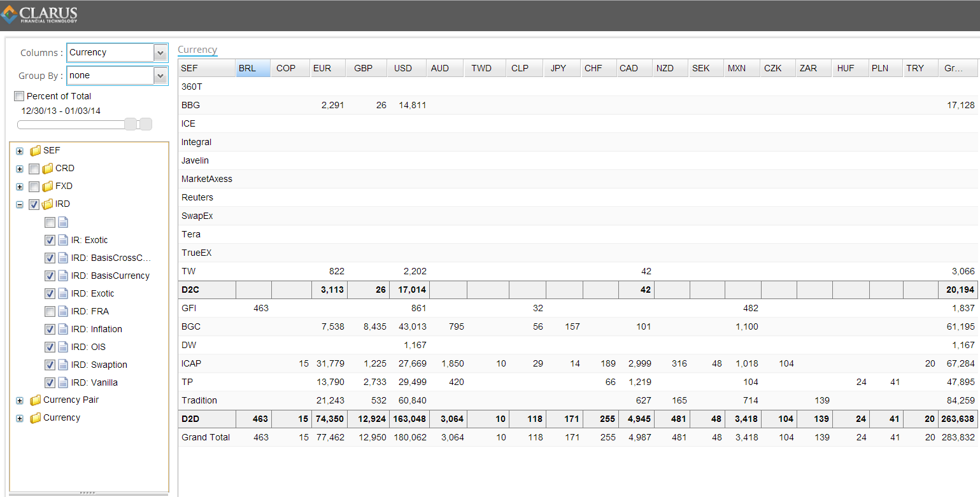The image size is (980, 497).
Task: Click the BGC USD value 43,013
Action: click(x=411, y=326)
